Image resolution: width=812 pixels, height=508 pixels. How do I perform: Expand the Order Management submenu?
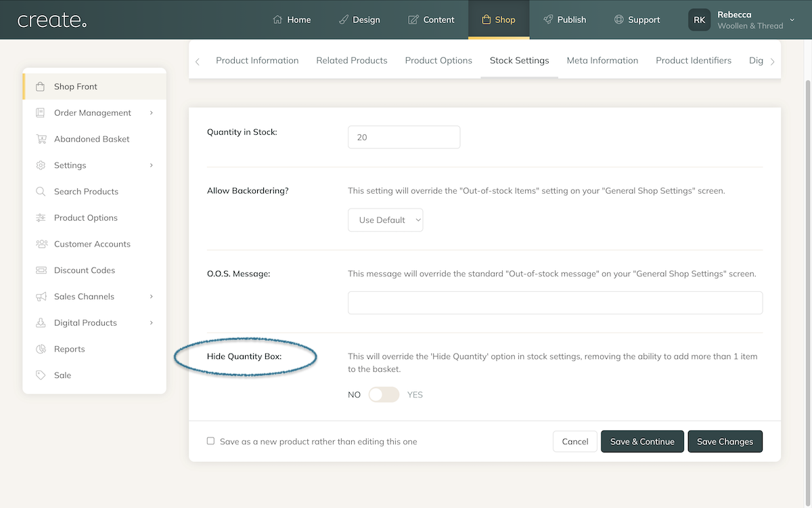pos(151,113)
